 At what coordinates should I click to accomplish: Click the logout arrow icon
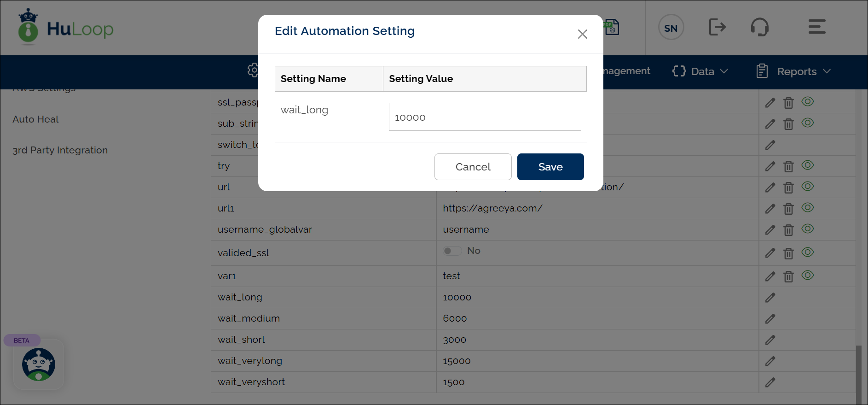(x=717, y=27)
